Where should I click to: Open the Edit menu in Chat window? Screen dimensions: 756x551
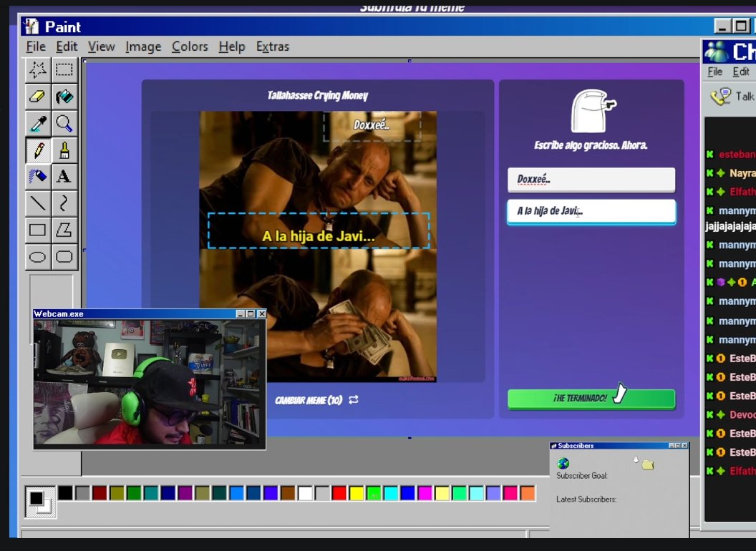click(740, 72)
